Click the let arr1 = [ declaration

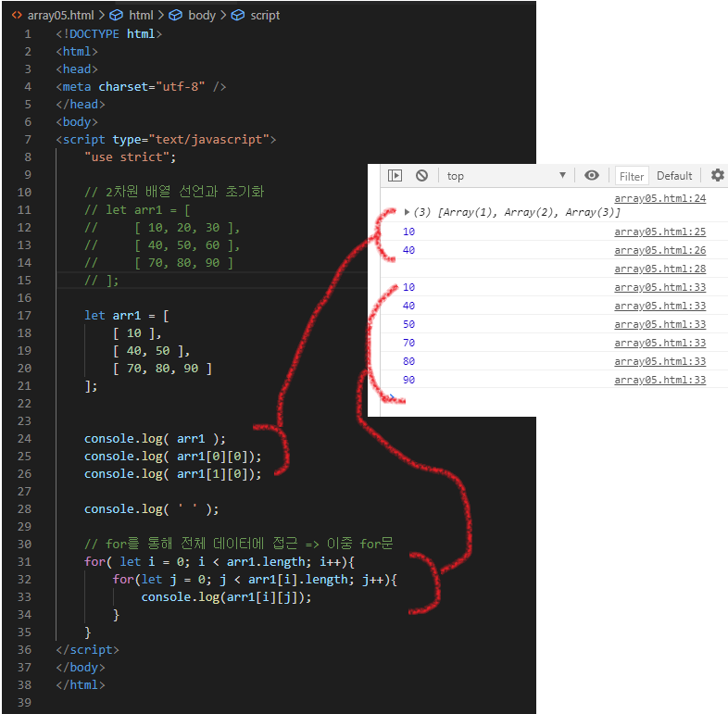[127, 316]
